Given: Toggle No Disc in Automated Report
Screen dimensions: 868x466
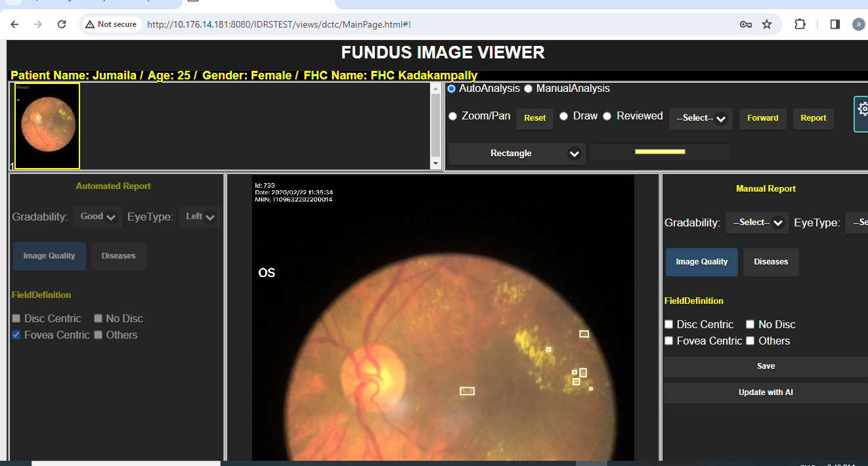Looking at the screenshot, I should pos(98,318).
